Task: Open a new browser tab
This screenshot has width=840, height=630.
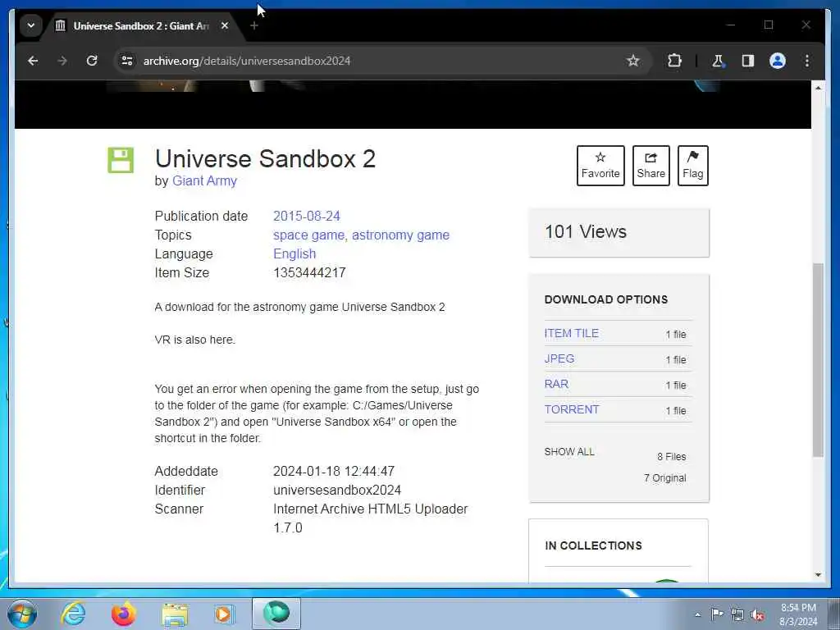Action: [x=254, y=25]
